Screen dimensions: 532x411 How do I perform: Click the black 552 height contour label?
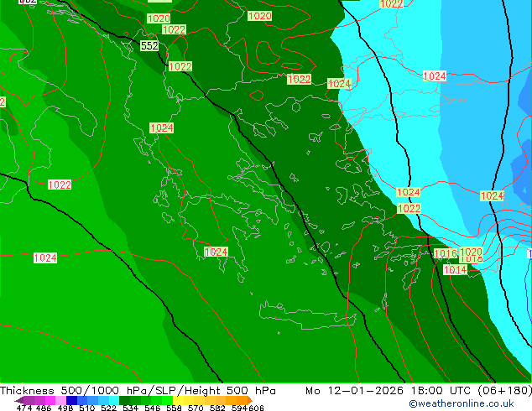[149, 45]
